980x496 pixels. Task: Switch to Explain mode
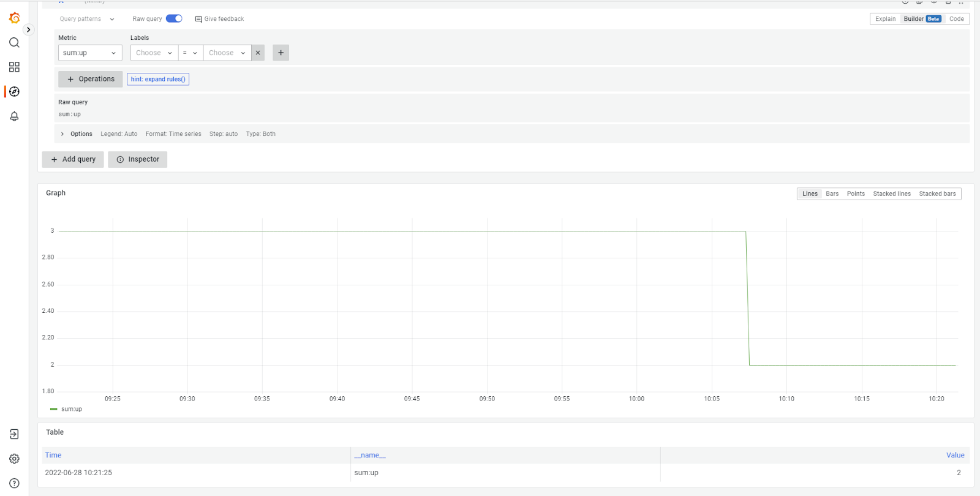coord(885,19)
